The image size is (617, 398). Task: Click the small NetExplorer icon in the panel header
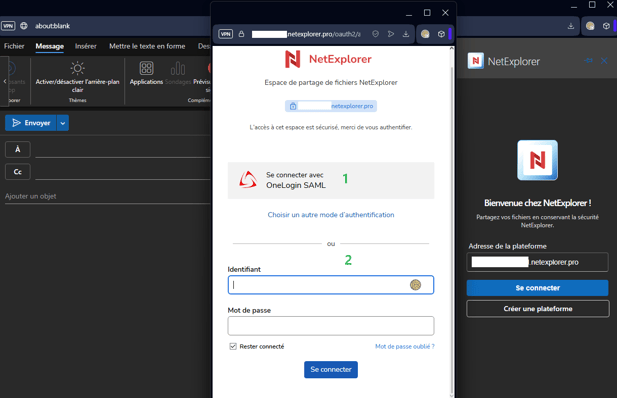click(x=476, y=61)
